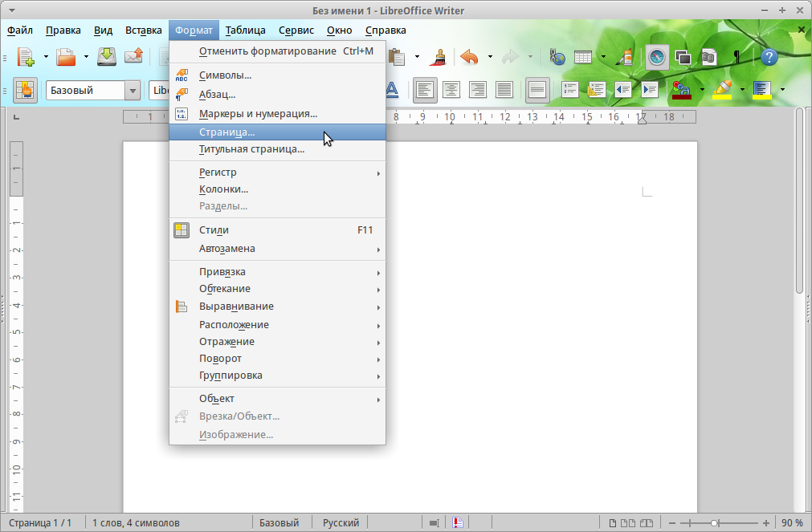Open the font color dropdown arrow
Image resolution: width=812 pixels, height=532 pixels.
click(702, 90)
